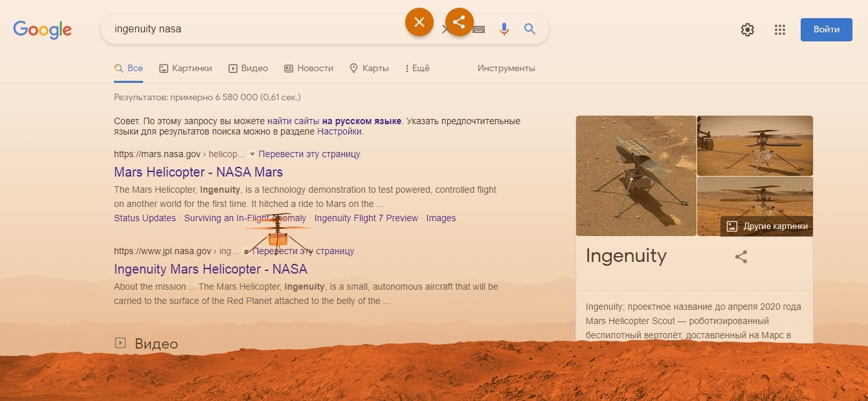
Task: Switch to the Картинки tab
Action: 186,68
